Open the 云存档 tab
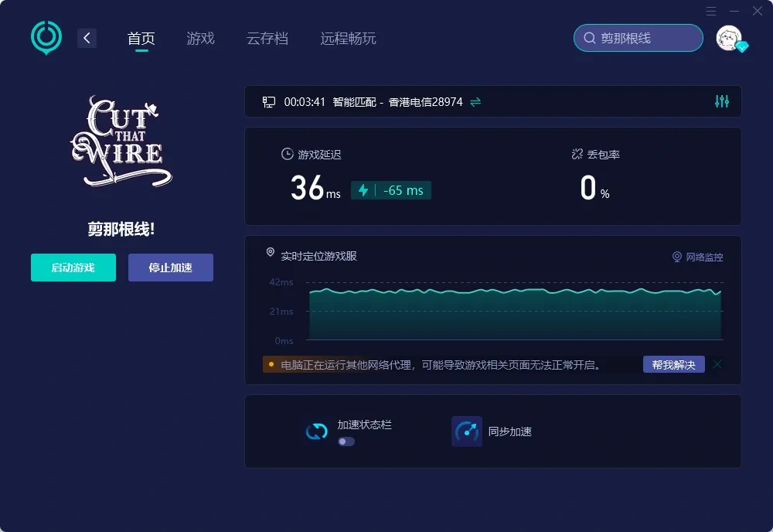Image resolution: width=773 pixels, height=532 pixels. pyautogui.click(x=267, y=38)
